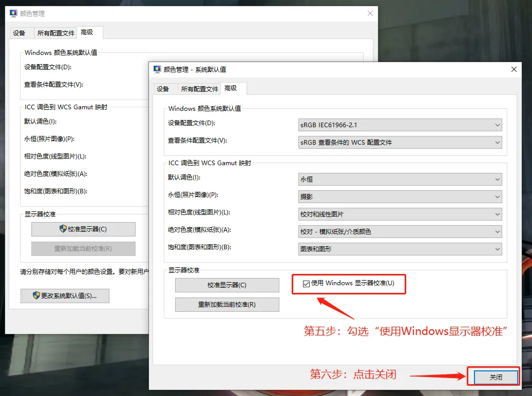Check the Use Windows display calibration checkbox
The width and height of the screenshot is (532, 396).
click(x=306, y=284)
